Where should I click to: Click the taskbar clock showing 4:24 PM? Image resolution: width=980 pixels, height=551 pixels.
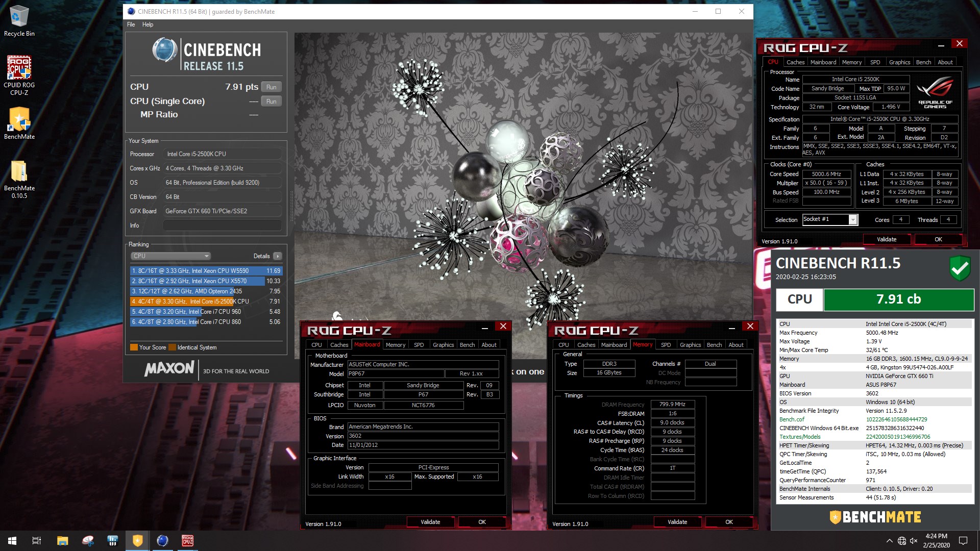(x=936, y=541)
